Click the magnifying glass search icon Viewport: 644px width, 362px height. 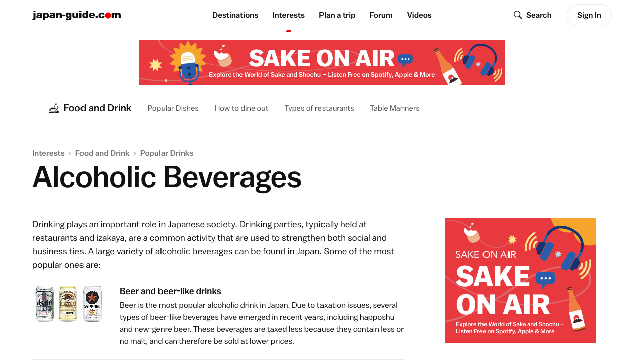[518, 15]
